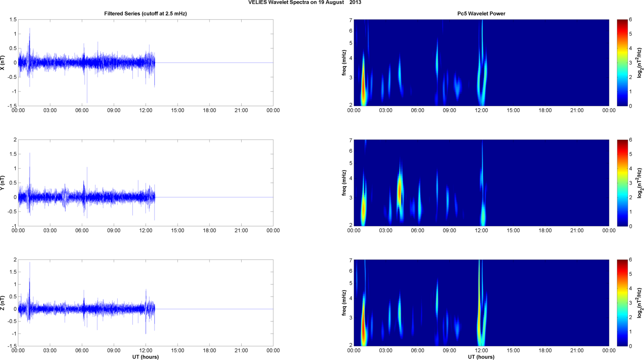Click '06:00' tick under the Y series plot

[x=82, y=231]
